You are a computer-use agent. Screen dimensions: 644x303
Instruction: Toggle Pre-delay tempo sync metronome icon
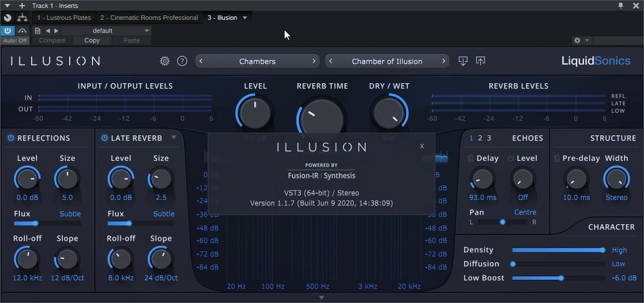(557, 159)
